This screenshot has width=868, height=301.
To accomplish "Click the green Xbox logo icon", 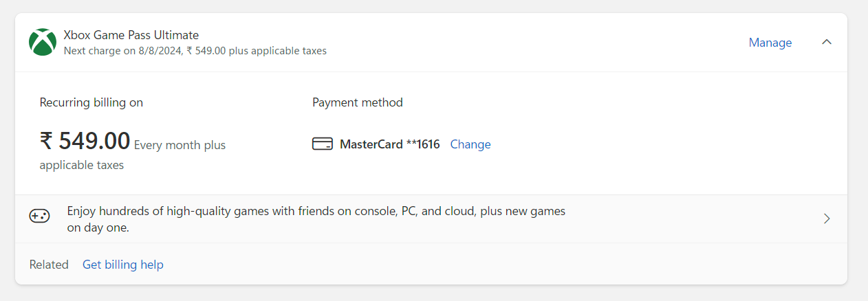I will click(43, 42).
